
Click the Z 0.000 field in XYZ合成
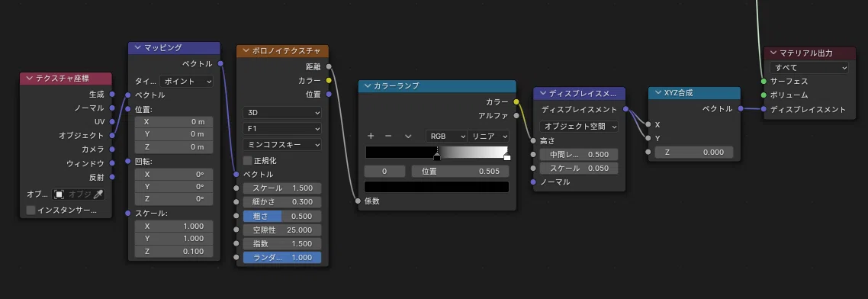(694, 152)
